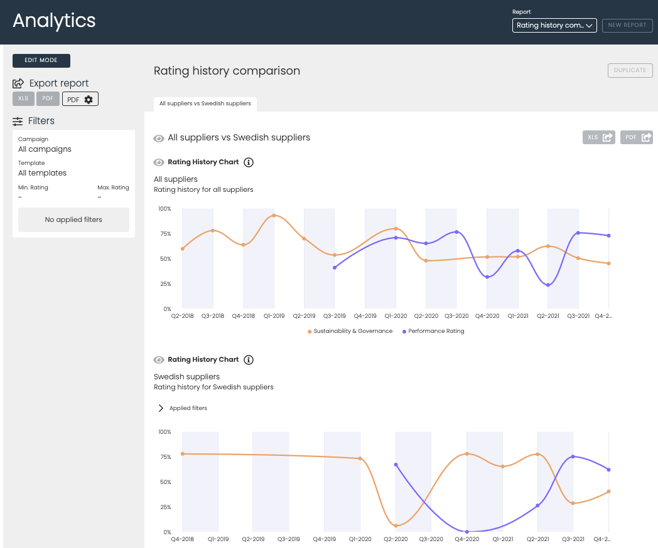658x548 pixels.
Task: Open the Report dropdown selector
Action: pos(554,26)
